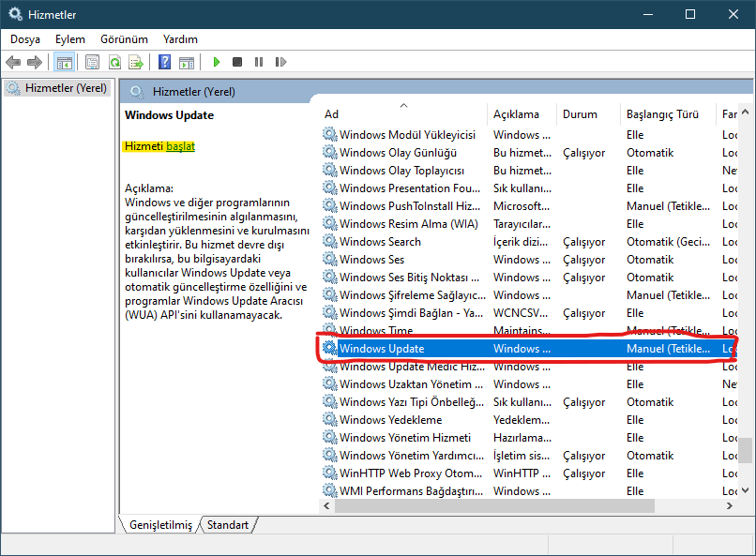
Task: Select Windows Yönetim Yardımcı service row
Action: (529, 456)
